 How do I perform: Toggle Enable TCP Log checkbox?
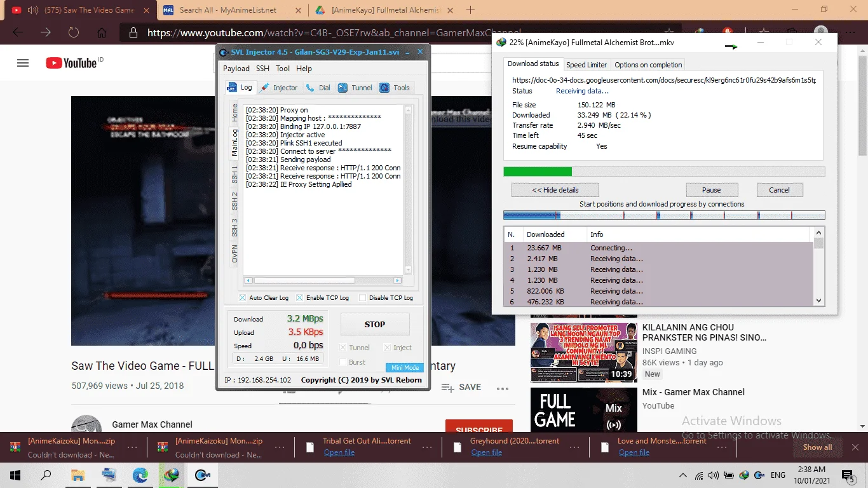point(300,297)
